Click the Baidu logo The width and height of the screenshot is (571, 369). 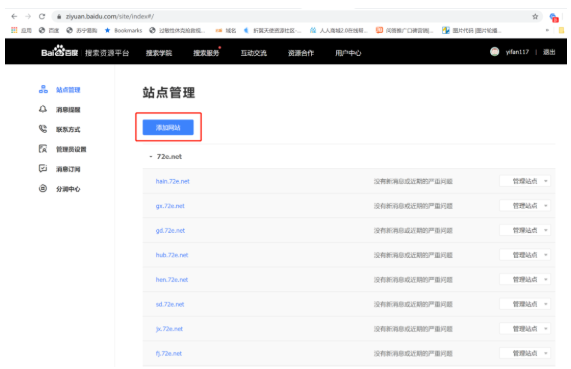tap(59, 52)
